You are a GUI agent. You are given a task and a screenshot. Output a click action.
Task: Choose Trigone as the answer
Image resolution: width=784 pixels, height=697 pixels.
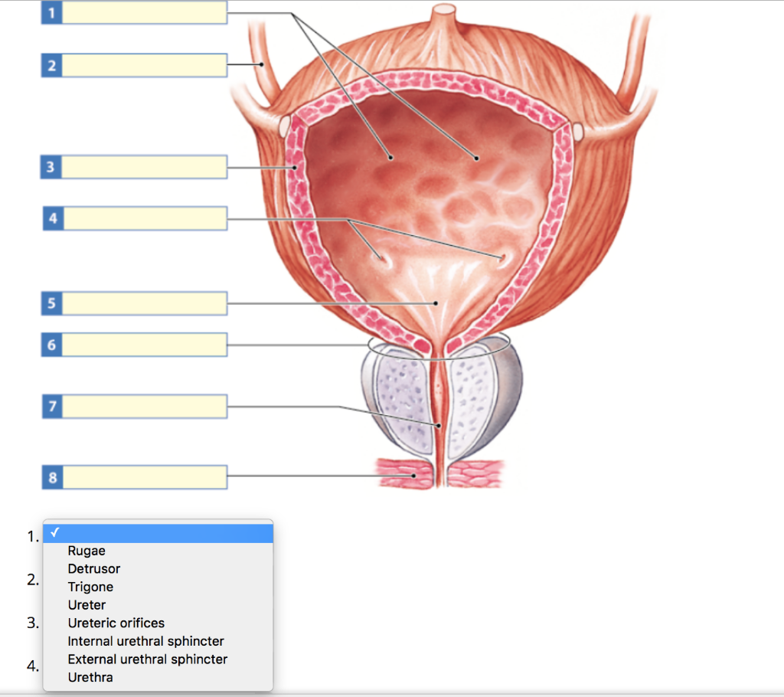pyautogui.click(x=89, y=587)
